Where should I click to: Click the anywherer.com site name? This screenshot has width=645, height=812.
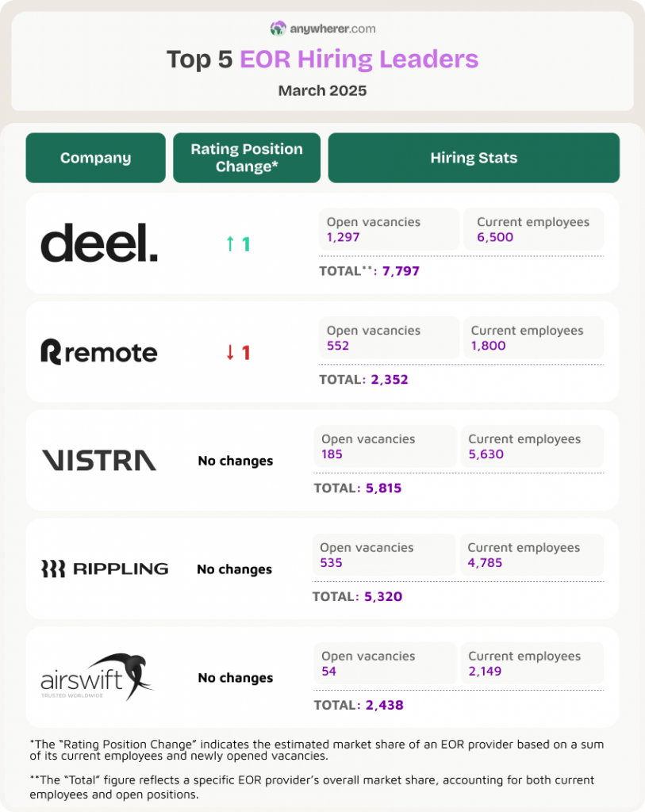click(x=332, y=29)
